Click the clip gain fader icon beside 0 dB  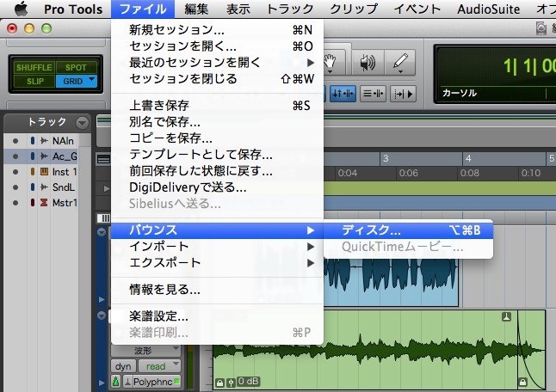pyautogui.click(x=232, y=383)
